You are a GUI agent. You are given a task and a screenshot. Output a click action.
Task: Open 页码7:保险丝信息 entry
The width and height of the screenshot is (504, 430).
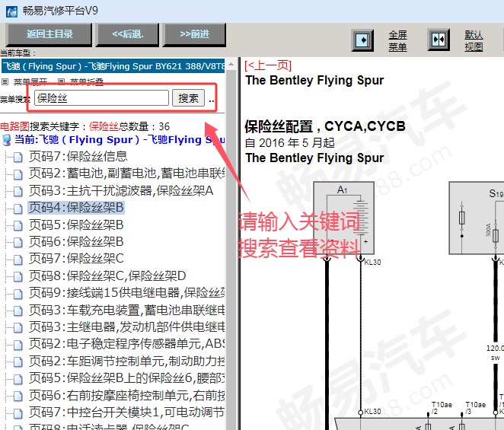click(78, 157)
